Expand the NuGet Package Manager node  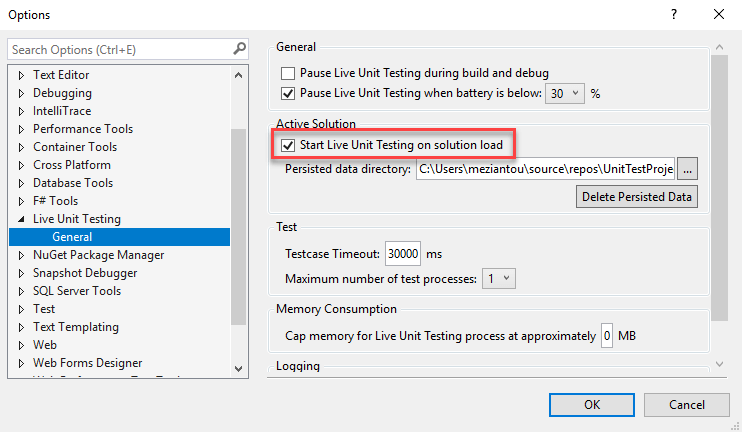(x=21, y=255)
